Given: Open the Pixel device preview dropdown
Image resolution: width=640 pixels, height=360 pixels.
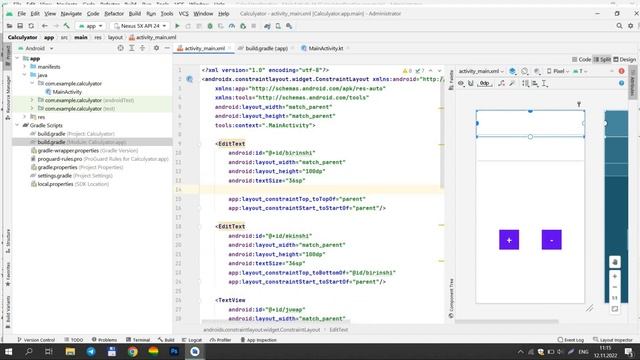Looking at the screenshot, I should [558, 71].
